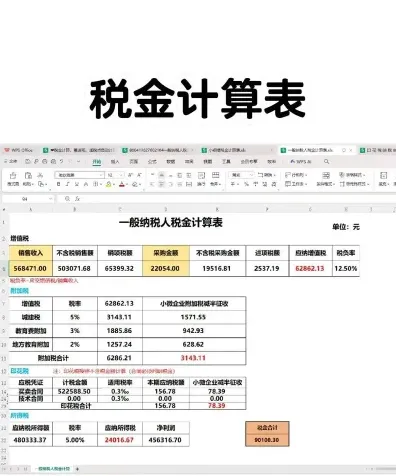The width and height of the screenshot is (396, 476).
Task: Align cell text to the right
Action: (170, 184)
